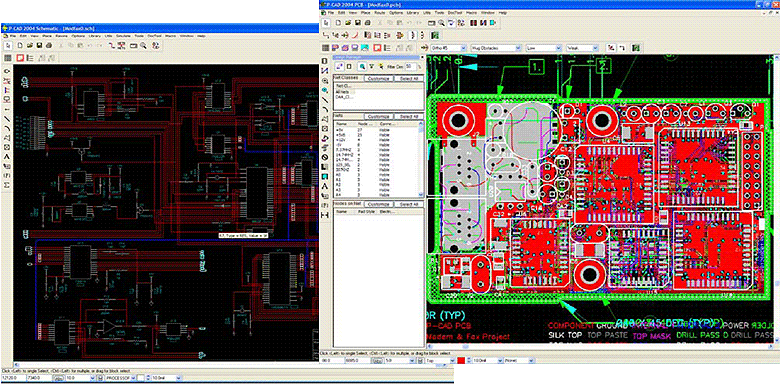The width and height of the screenshot is (780, 384).
Task: Open the Hug Obstacles dropdown
Action: [495, 48]
